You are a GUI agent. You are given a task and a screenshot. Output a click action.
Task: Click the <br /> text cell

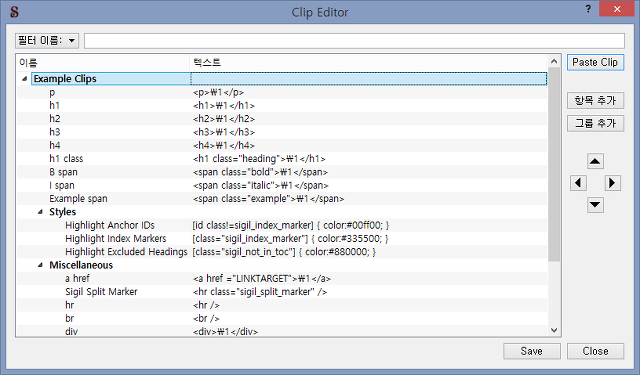pos(206,318)
